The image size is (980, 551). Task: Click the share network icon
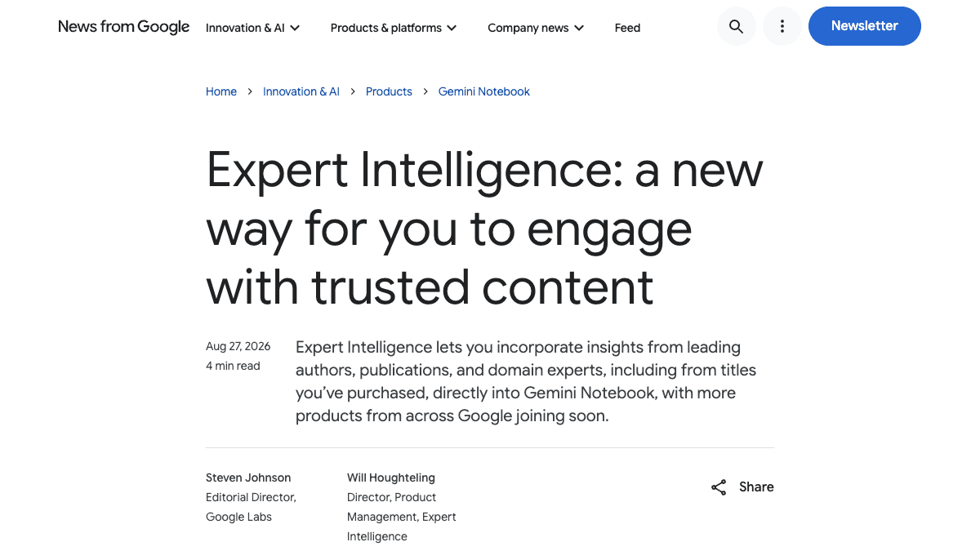click(x=719, y=487)
